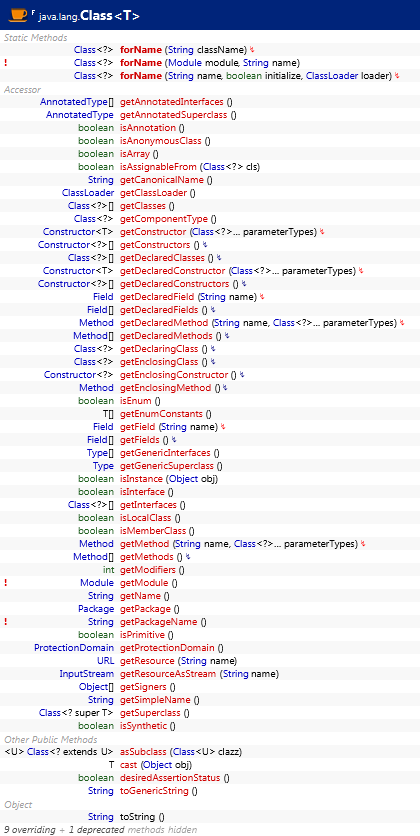Viewport: 420px width, 836px height.
Task: Open the getClassLoader method
Action: pyautogui.click(x=154, y=193)
